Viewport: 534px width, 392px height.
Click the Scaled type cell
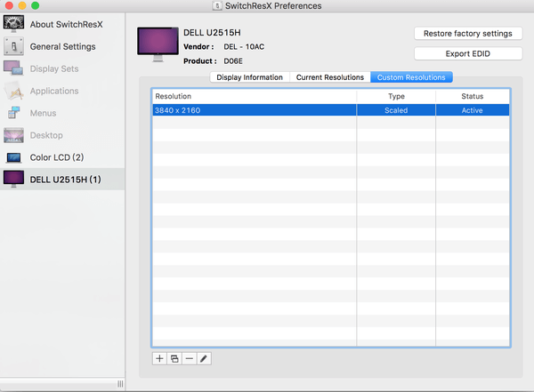[x=396, y=110]
